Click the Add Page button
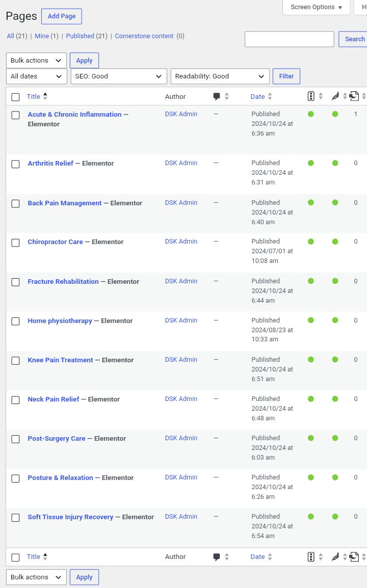 (62, 16)
